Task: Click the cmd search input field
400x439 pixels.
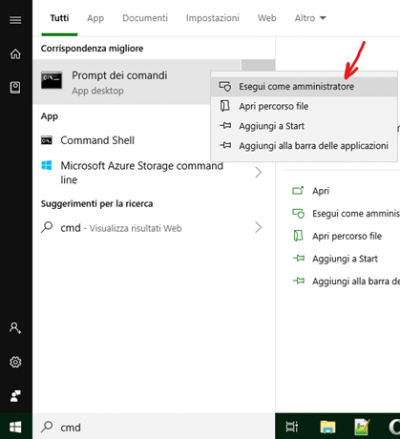Action: [x=153, y=427]
